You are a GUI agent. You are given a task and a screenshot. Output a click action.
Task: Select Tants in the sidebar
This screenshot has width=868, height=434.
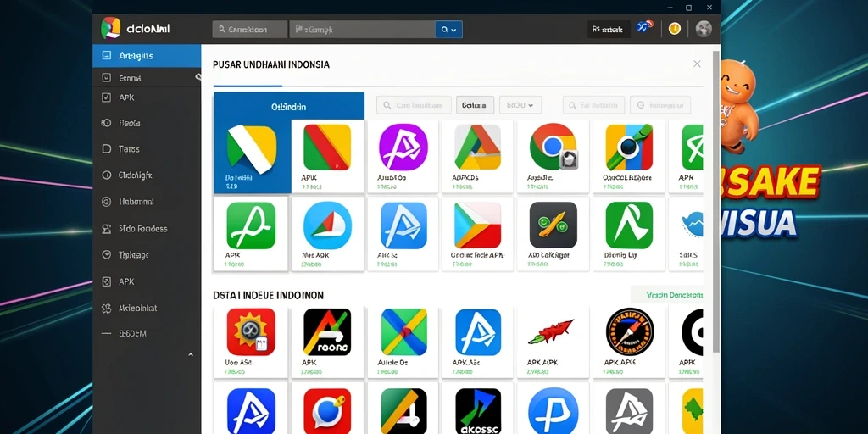(x=147, y=149)
